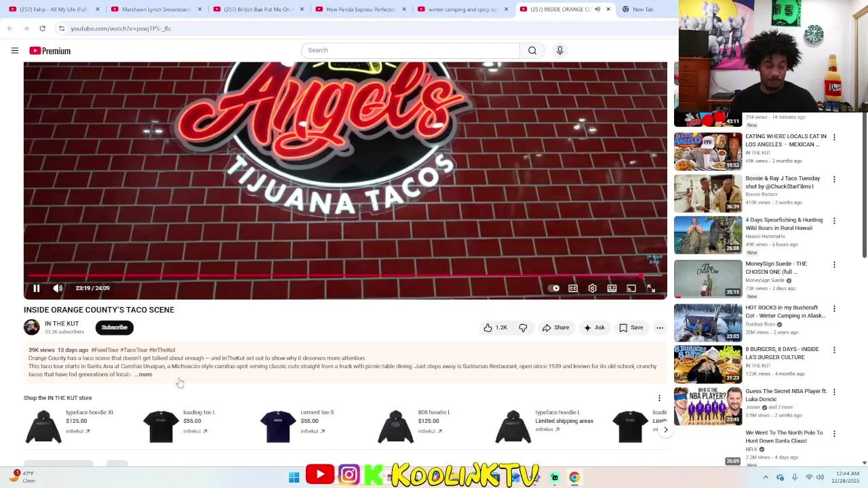The width and height of the screenshot is (868, 488).
Task: Click the browser address bar URL
Action: pos(121,28)
